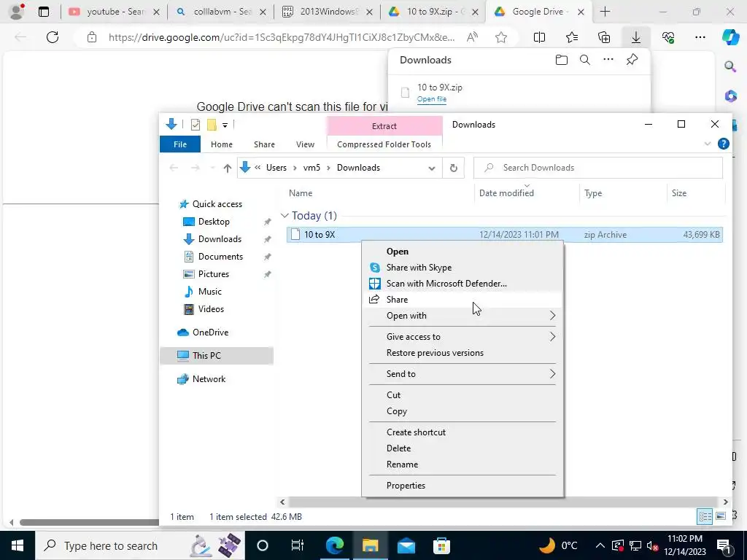Viewport: 747px width, 560px height.
Task: Toggle Read aloud icon in address bar
Action: 472,37
